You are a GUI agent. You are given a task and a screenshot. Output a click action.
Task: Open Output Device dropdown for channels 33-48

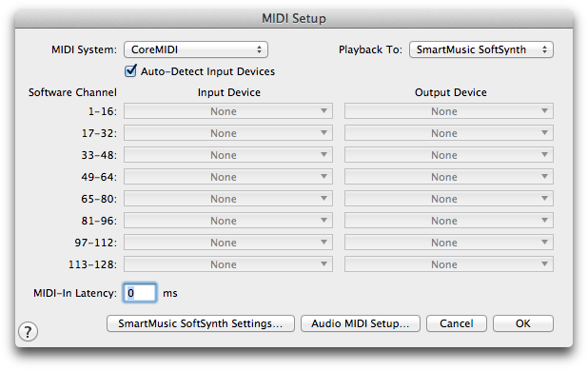pyautogui.click(x=449, y=155)
